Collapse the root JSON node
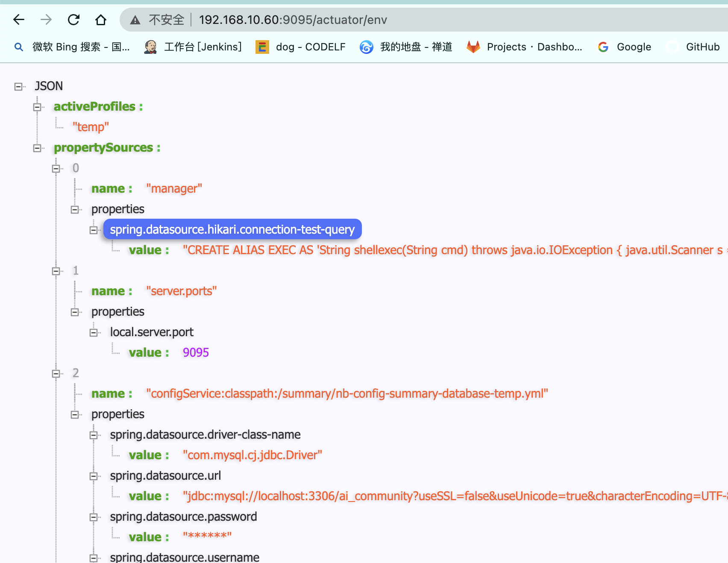 tap(18, 87)
